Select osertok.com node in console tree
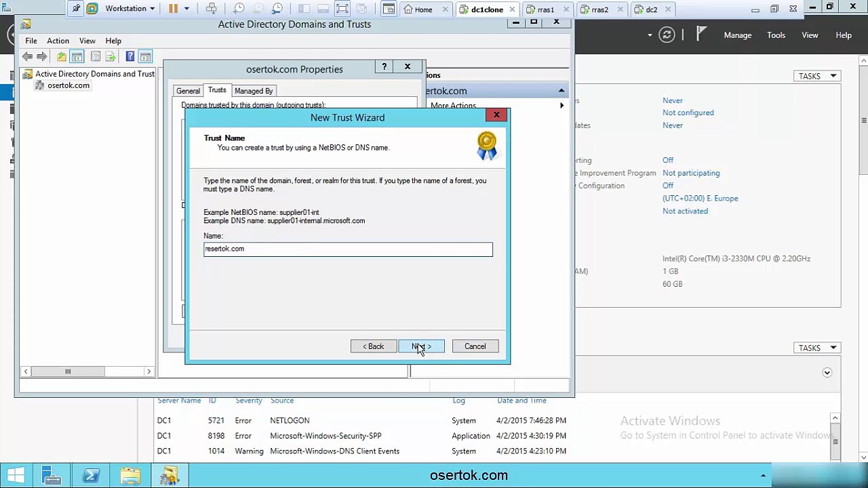 (62, 85)
